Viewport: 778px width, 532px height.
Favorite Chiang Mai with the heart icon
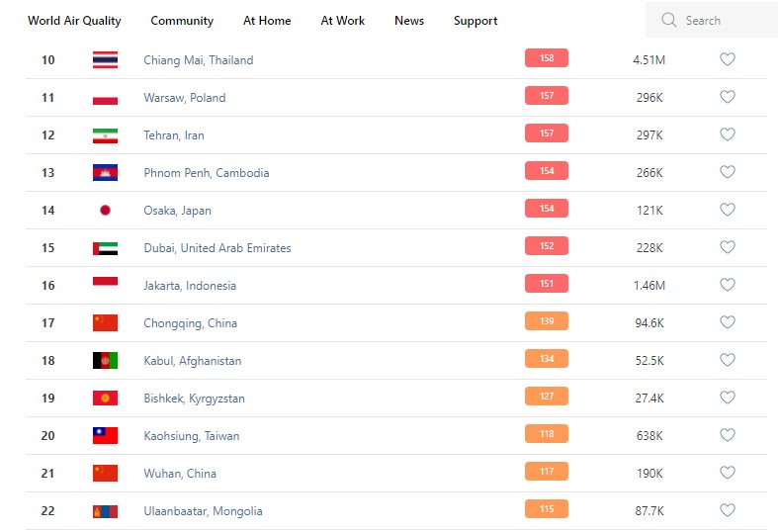(x=728, y=59)
